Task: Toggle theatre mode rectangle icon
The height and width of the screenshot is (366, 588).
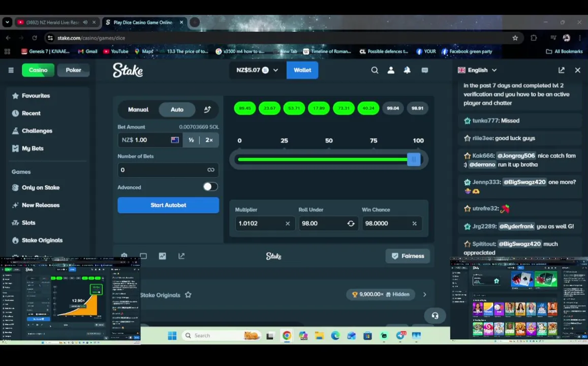Action: tap(143, 256)
